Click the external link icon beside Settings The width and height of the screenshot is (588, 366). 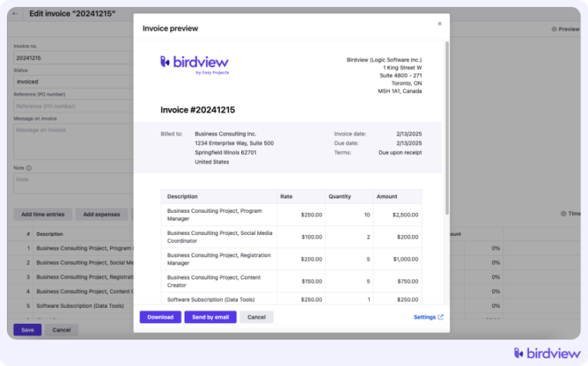(441, 317)
